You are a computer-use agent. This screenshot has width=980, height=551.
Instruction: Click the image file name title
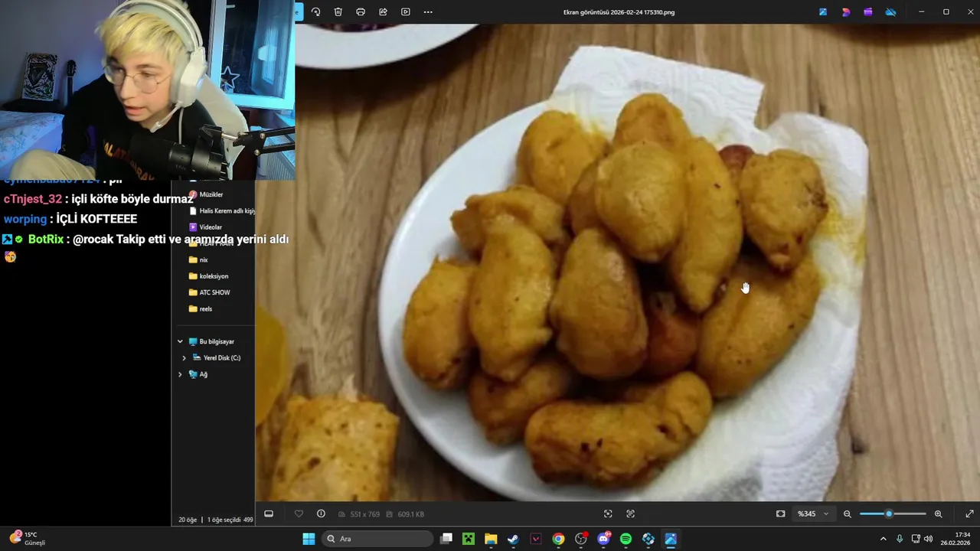619,12
